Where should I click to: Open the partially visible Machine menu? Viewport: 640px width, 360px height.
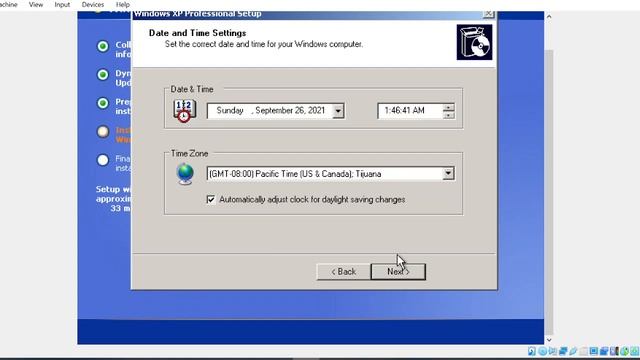click(9, 4)
